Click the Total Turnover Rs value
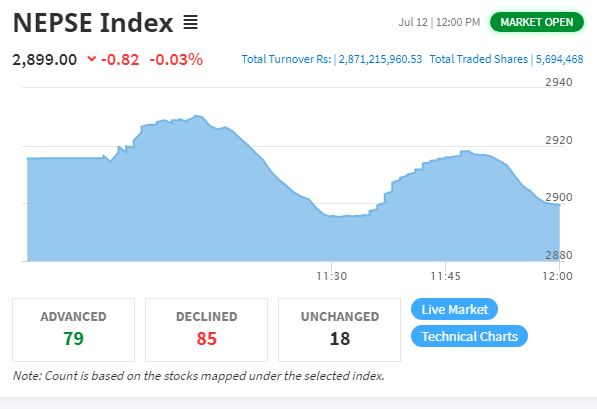Screen dimensions: 597x409 380,59
